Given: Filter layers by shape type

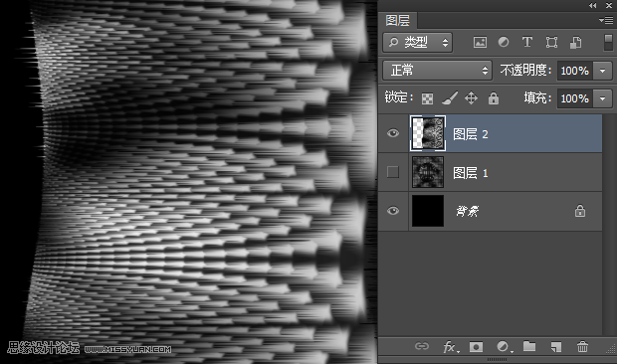Looking at the screenshot, I should (551, 42).
